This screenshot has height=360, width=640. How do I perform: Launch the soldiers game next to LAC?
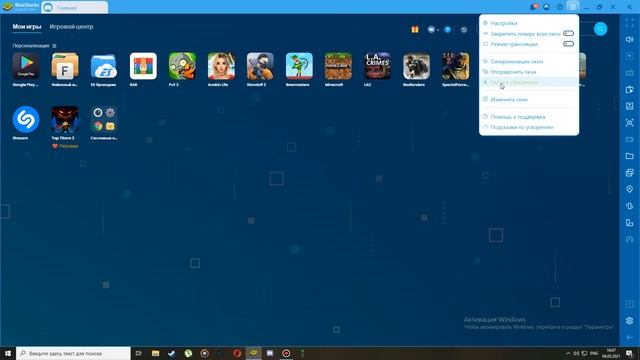[416, 66]
